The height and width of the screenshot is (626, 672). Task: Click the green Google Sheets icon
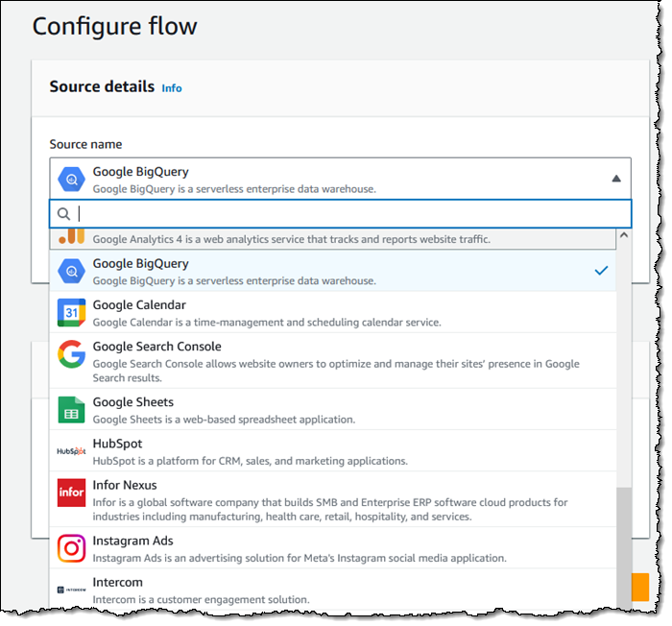(x=71, y=409)
